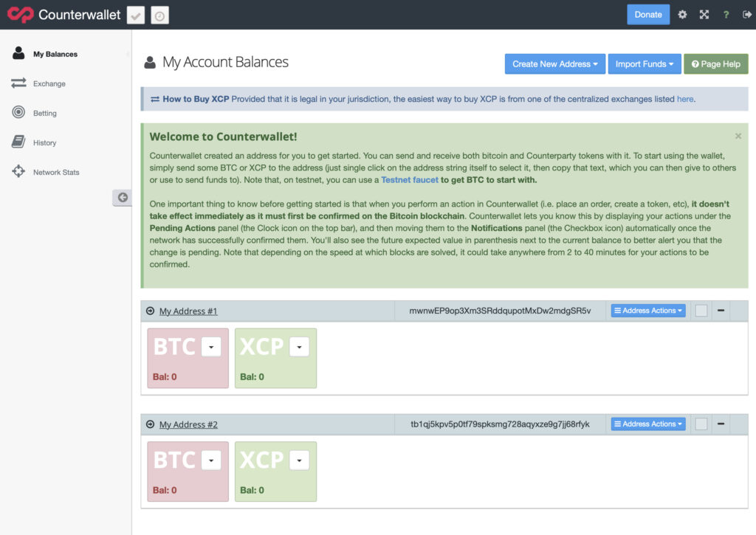Image resolution: width=756 pixels, height=535 pixels.
Task: Collapse the sidebar with arrow button
Action: point(123,198)
